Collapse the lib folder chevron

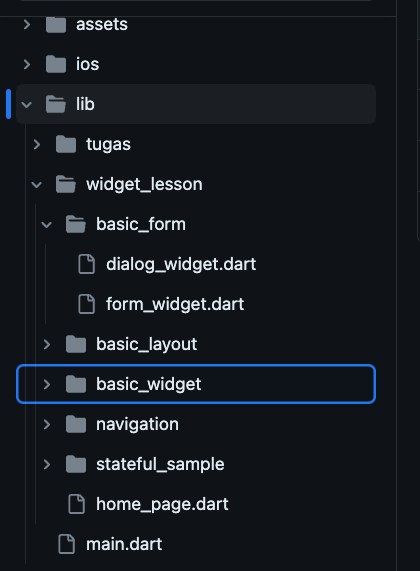click(27, 105)
